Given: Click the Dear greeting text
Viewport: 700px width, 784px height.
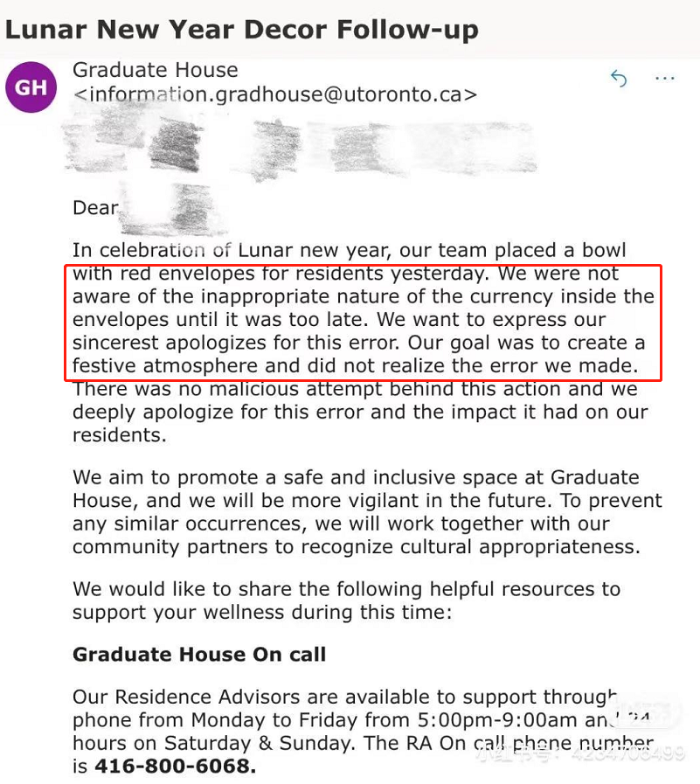Looking at the screenshot, I should point(94,208).
